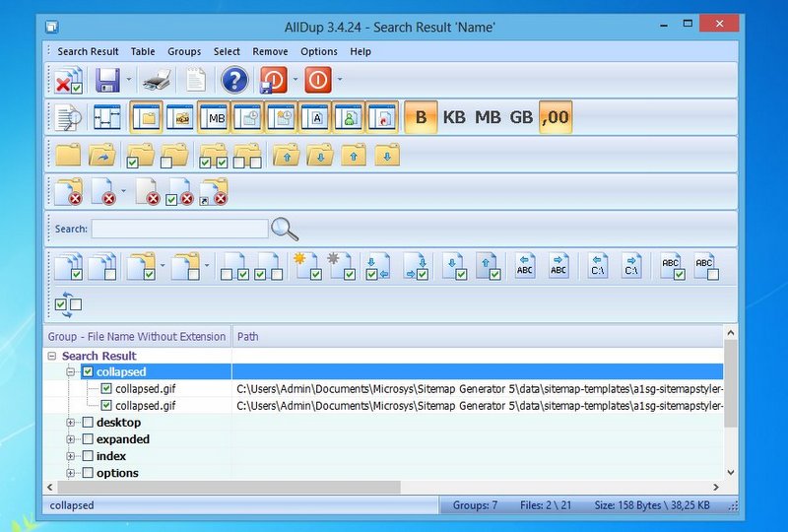Screen dimensions: 788x532
Task: Toggle the folder column icon in view toolbar
Action: point(146,117)
